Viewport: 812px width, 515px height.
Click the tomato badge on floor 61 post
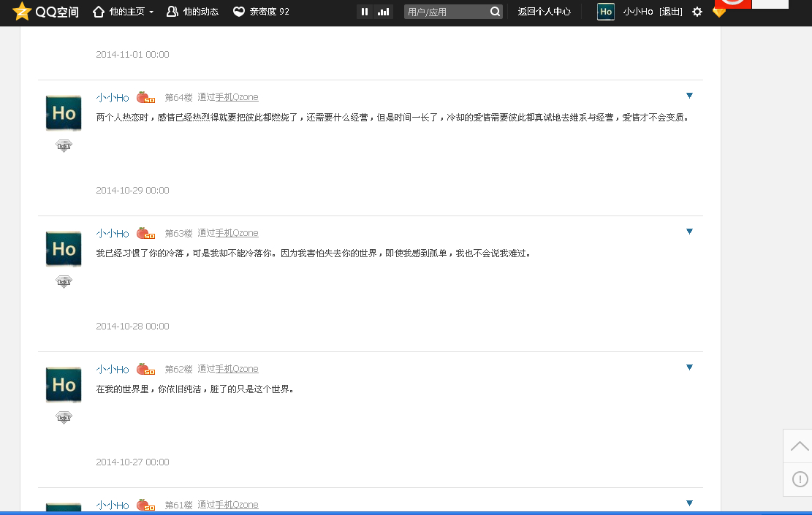tap(145, 506)
